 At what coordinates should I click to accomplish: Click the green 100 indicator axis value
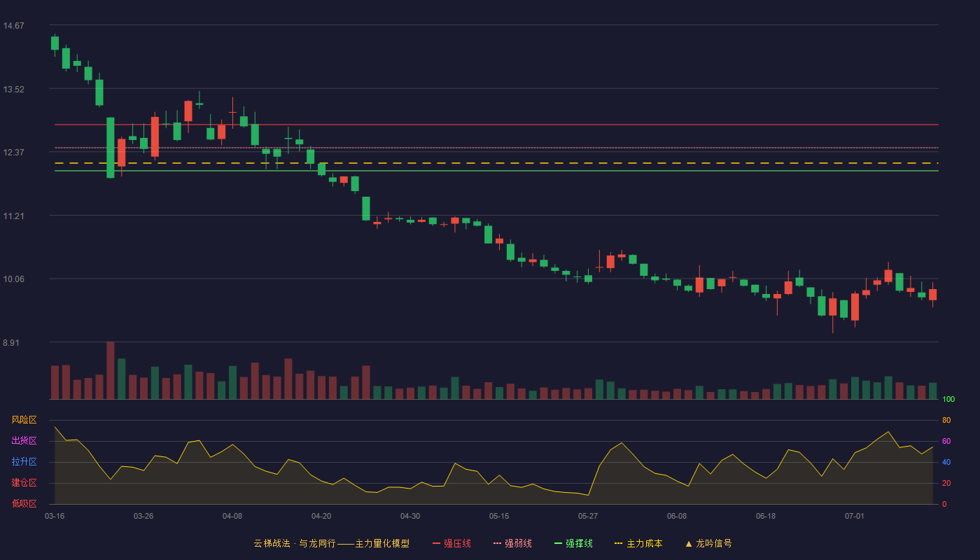click(948, 400)
